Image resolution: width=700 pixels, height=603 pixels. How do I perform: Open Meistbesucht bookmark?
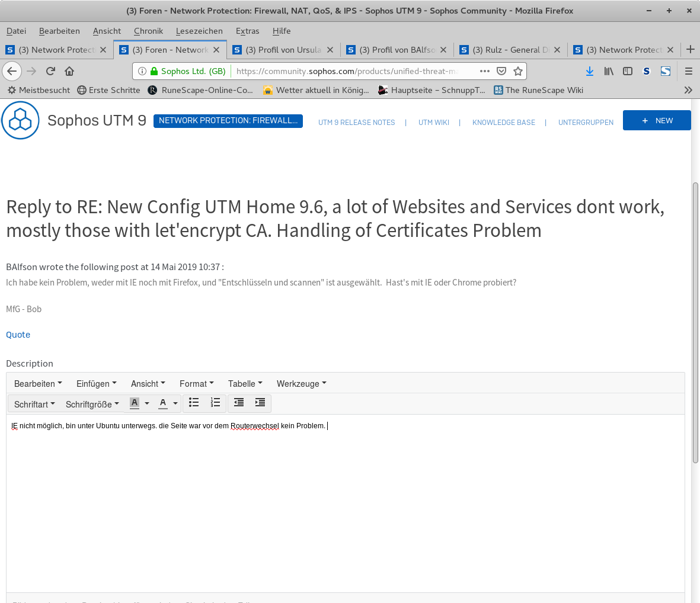pos(39,90)
